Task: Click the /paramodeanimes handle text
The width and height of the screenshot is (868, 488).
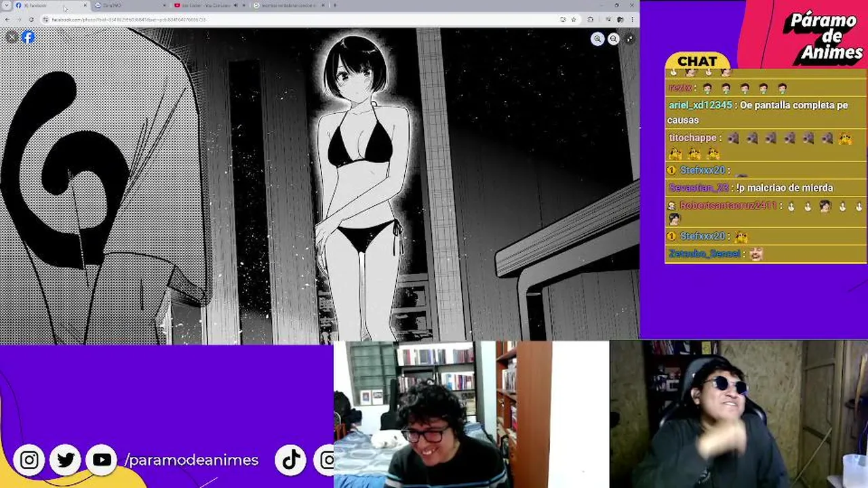Action: coord(191,460)
